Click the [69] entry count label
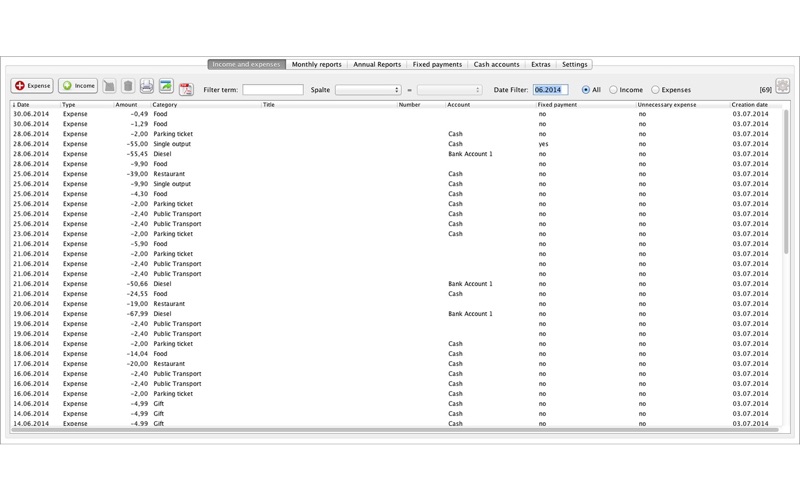 point(765,90)
